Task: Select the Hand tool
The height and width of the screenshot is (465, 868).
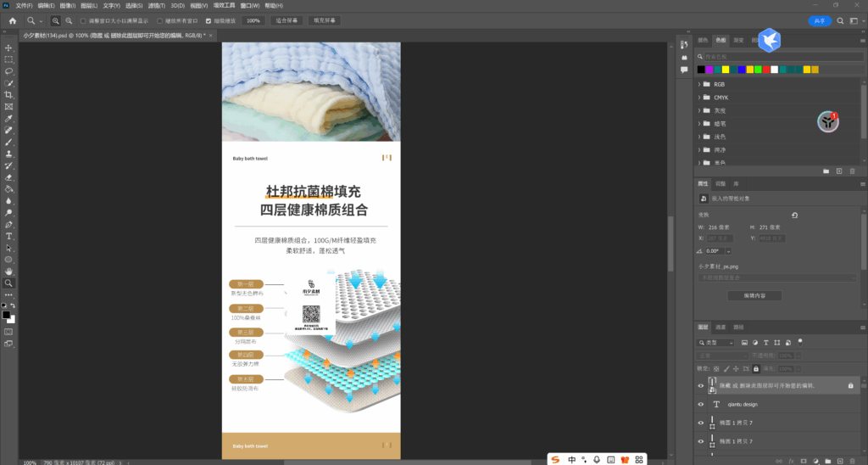Action: pos(8,271)
